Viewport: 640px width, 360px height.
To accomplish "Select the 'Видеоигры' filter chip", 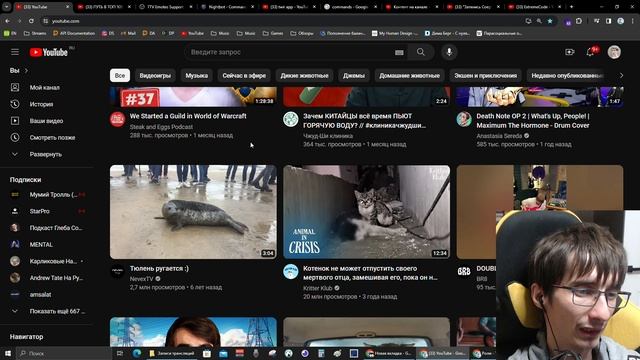I will click(155, 76).
